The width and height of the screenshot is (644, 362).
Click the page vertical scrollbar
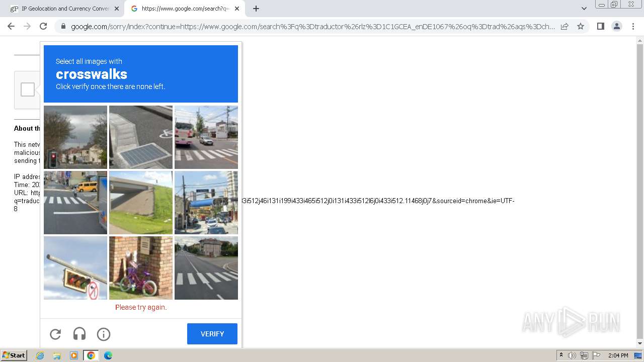click(640, 193)
